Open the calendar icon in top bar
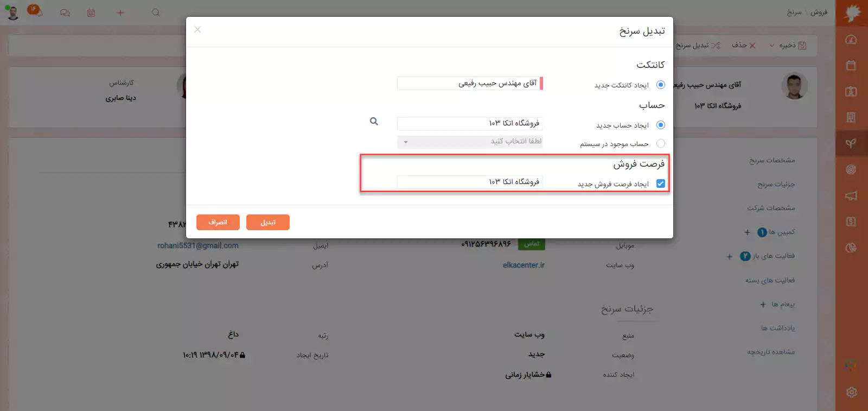 click(x=91, y=12)
